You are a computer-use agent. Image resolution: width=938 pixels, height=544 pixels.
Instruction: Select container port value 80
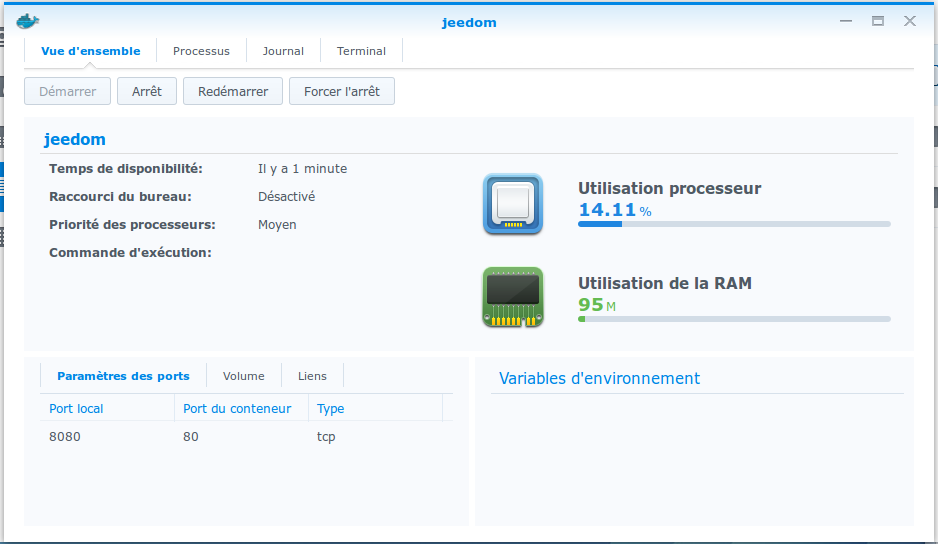point(191,436)
